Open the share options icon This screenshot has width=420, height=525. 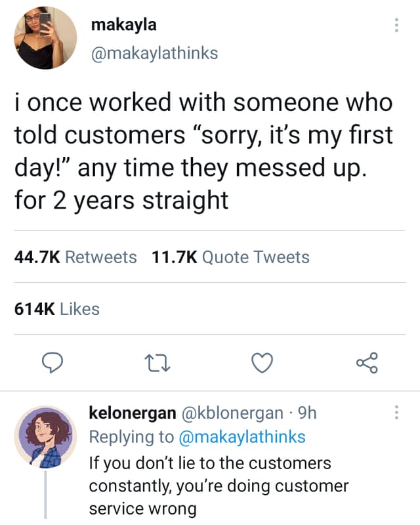367,362
